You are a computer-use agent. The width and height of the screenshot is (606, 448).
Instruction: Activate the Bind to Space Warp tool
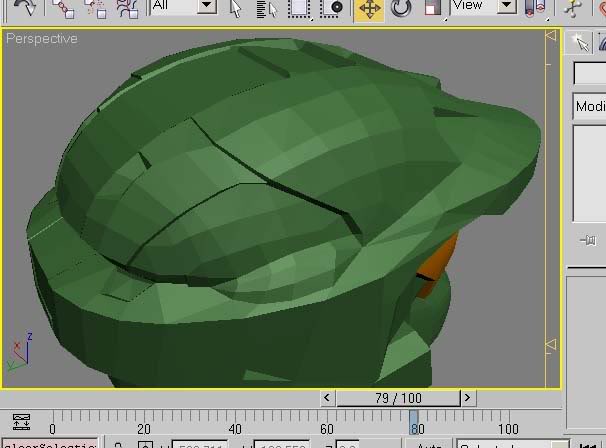point(128,9)
